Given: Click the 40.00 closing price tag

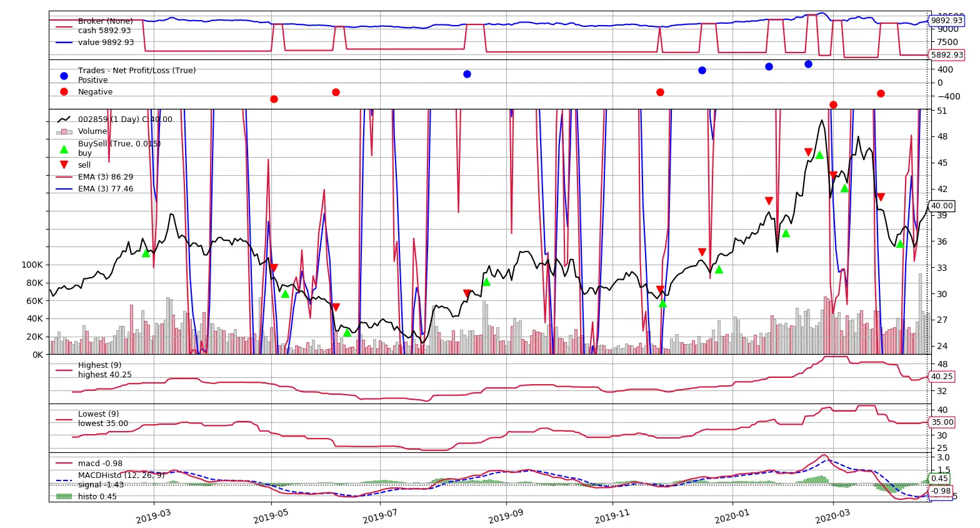Looking at the screenshot, I should (x=942, y=206).
